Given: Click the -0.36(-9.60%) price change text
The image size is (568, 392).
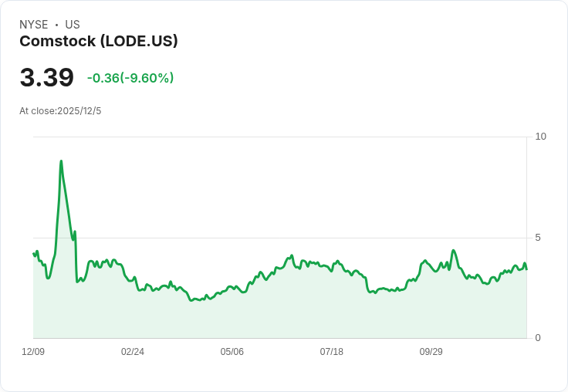Looking at the screenshot, I should tap(130, 78).
